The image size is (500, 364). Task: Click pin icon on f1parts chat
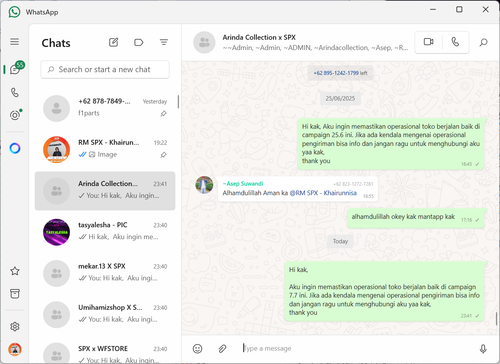[x=163, y=114]
